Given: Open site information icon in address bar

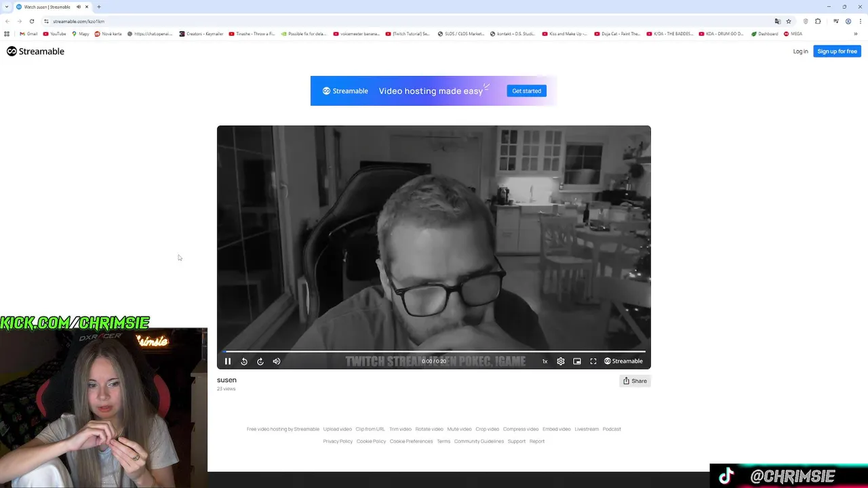Looking at the screenshot, I should 46,21.
